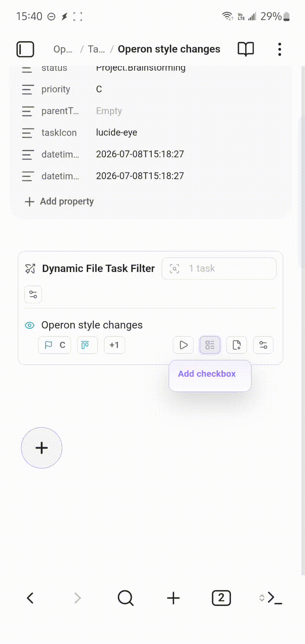Open search with the magnifier icon
305x644 pixels.
(125, 598)
